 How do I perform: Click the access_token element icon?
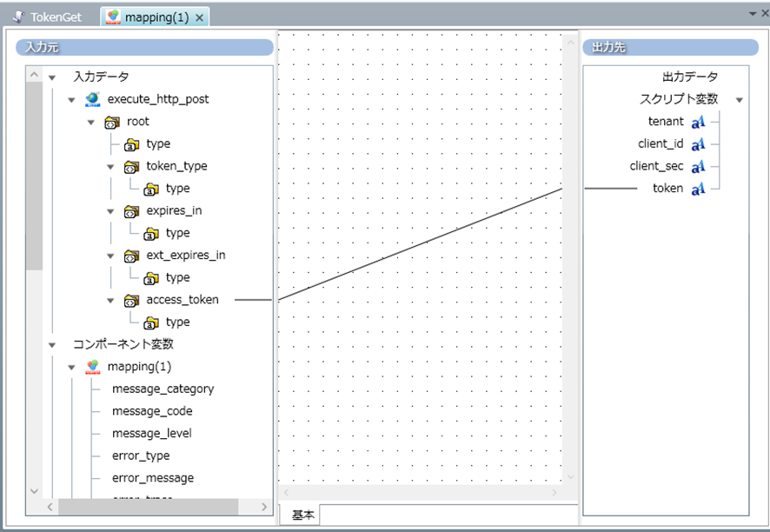click(x=131, y=300)
